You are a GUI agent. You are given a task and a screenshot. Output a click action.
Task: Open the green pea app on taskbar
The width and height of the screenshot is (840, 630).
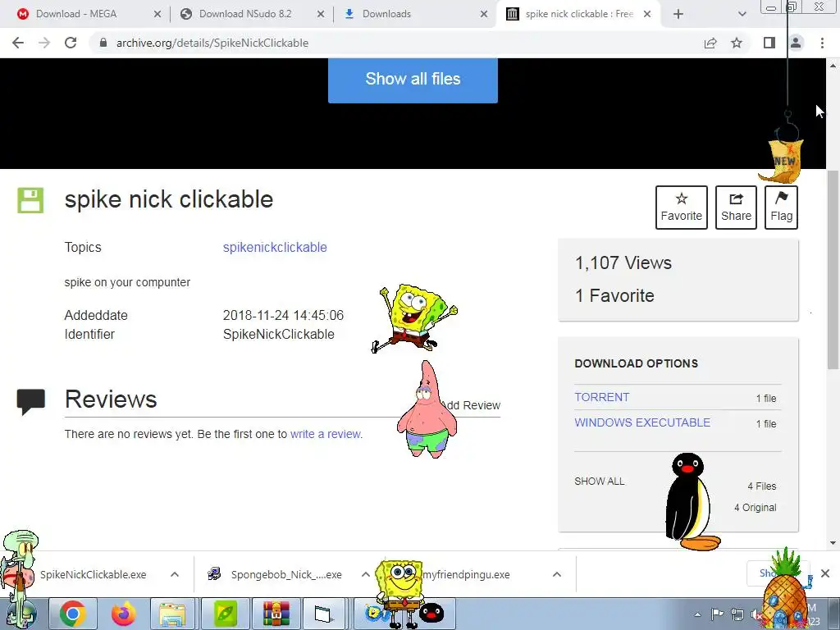[225, 614]
